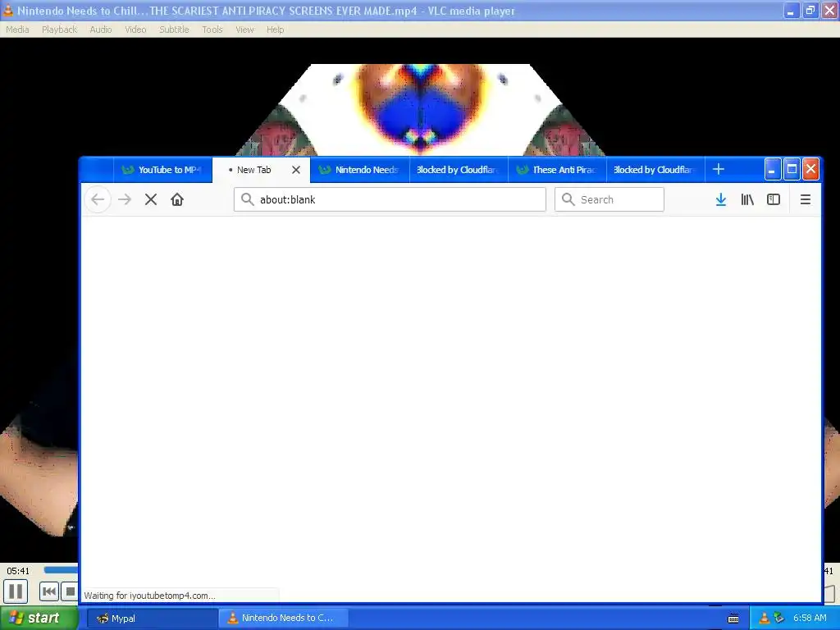
Task: Open the VLC Playback menu
Action: point(59,30)
